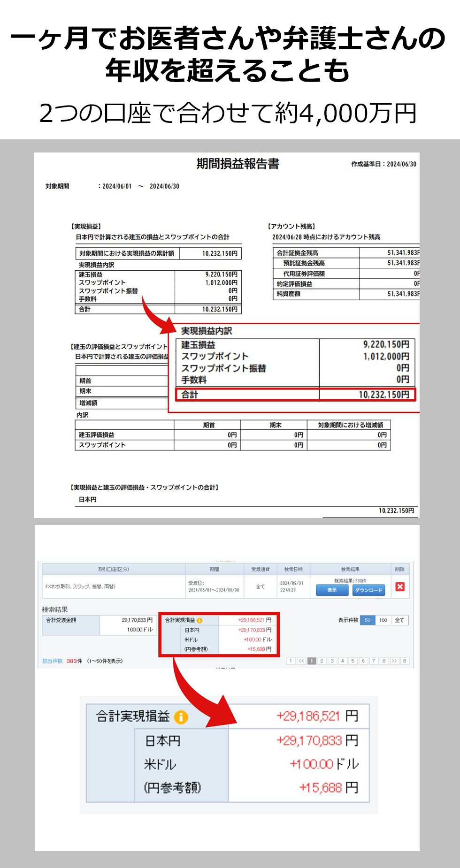Choose 全て in 表示件数
This screenshot has width=460, height=868.
[399, 620]
